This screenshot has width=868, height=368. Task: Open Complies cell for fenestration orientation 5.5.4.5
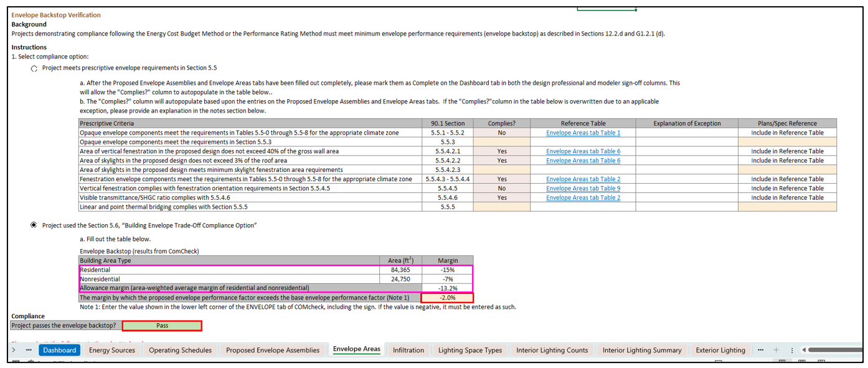coord(501,188)
